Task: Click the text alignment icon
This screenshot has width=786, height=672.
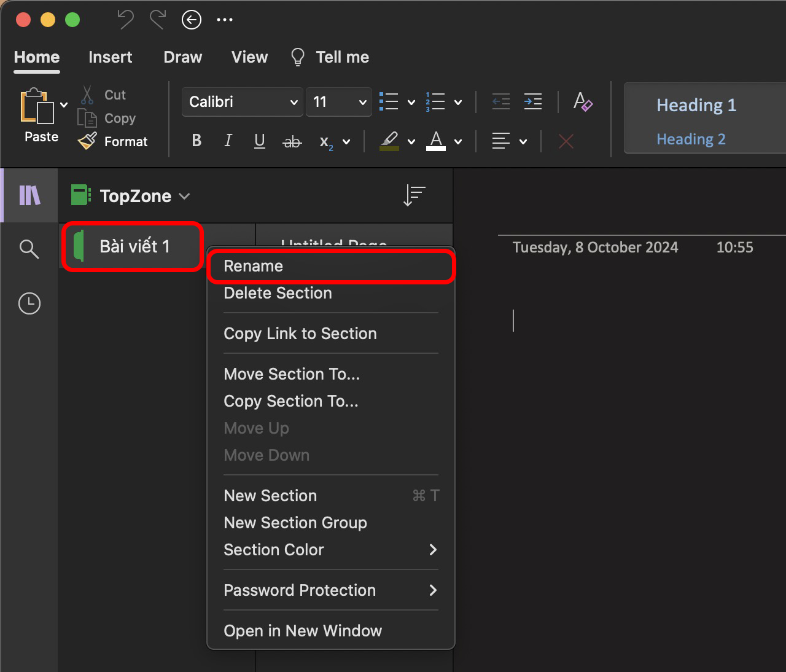Action: 501,141
